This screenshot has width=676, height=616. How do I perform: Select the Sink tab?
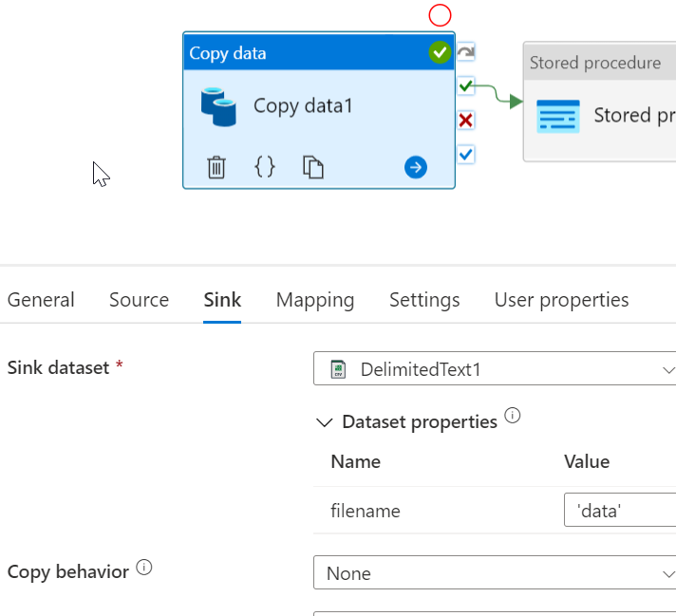tap(222, 300)
